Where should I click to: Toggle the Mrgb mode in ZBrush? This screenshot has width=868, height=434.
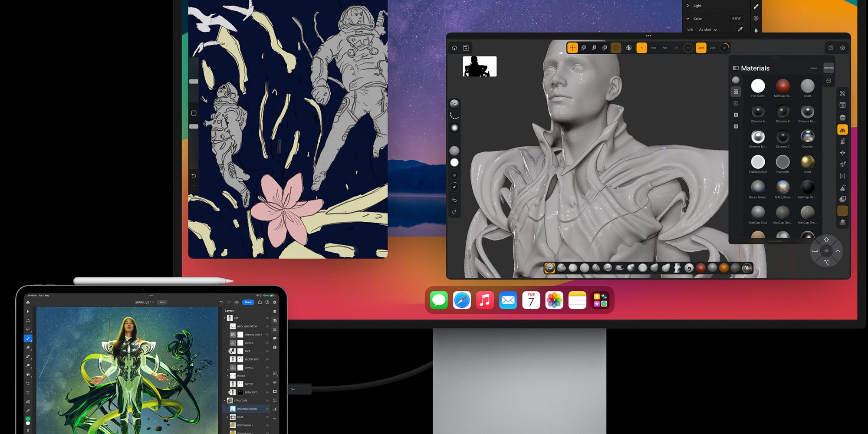[x=653, y=48]
